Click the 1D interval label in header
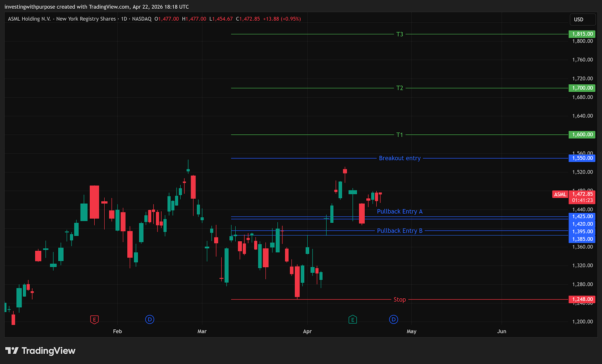The width and height of the screenshot is (602, 364). tap(124, 19)
